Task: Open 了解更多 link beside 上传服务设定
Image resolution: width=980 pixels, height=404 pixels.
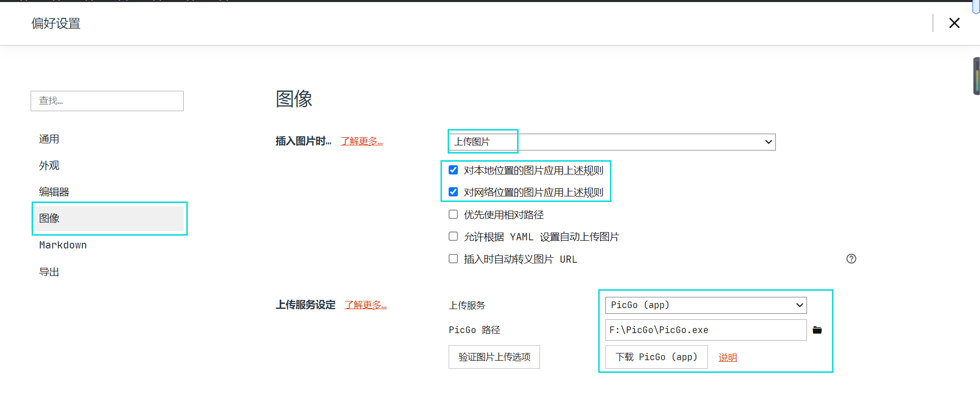Action: pos(365,305)
